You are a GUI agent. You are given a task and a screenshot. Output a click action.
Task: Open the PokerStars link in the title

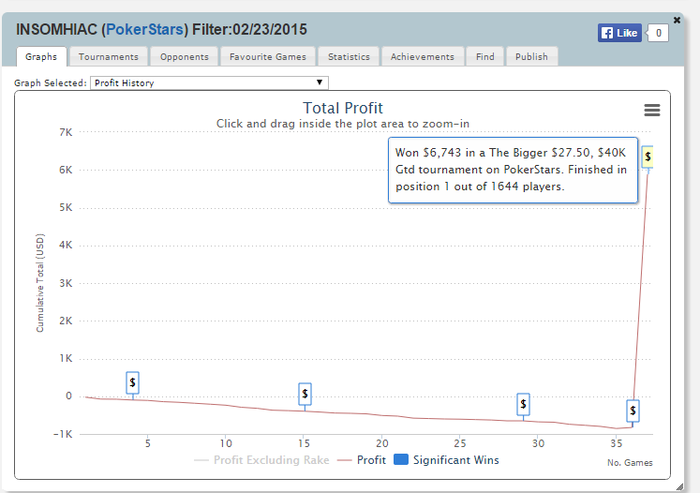point(145,29)
